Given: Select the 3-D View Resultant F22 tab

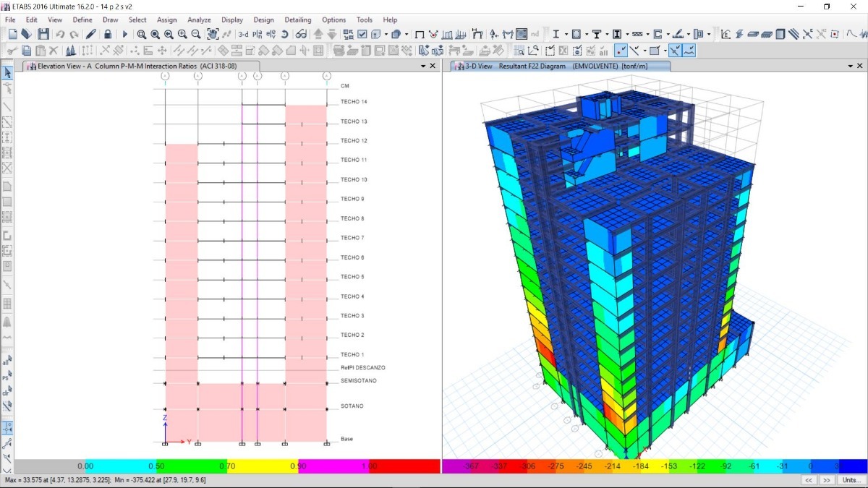Looking at the screenshot, I should tap(560, 66).
